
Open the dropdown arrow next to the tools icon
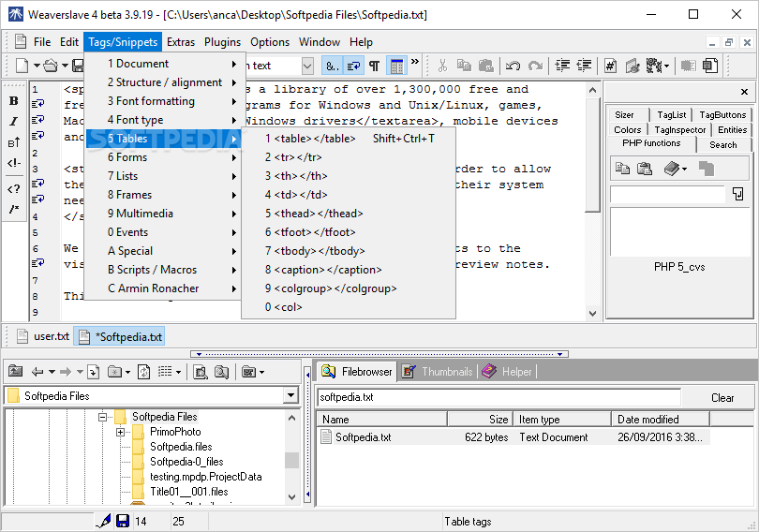[x=667, y=66]
